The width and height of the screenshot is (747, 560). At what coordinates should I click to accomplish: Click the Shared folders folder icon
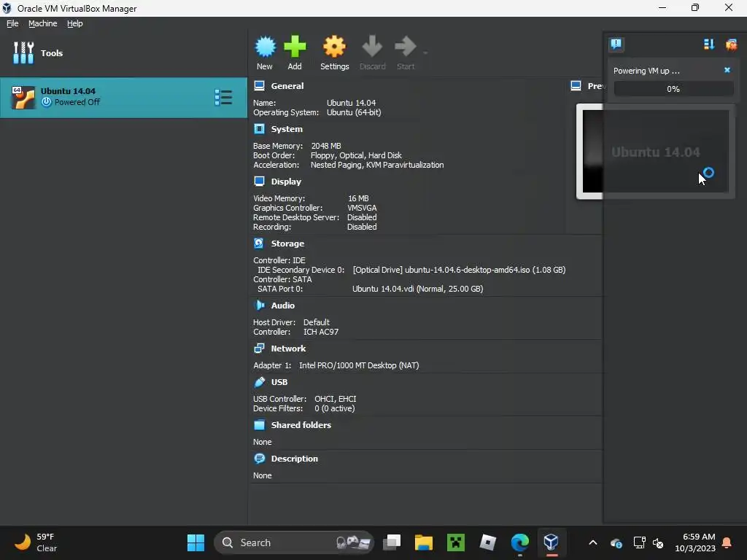pyautogui.click(x=259, y=424)
